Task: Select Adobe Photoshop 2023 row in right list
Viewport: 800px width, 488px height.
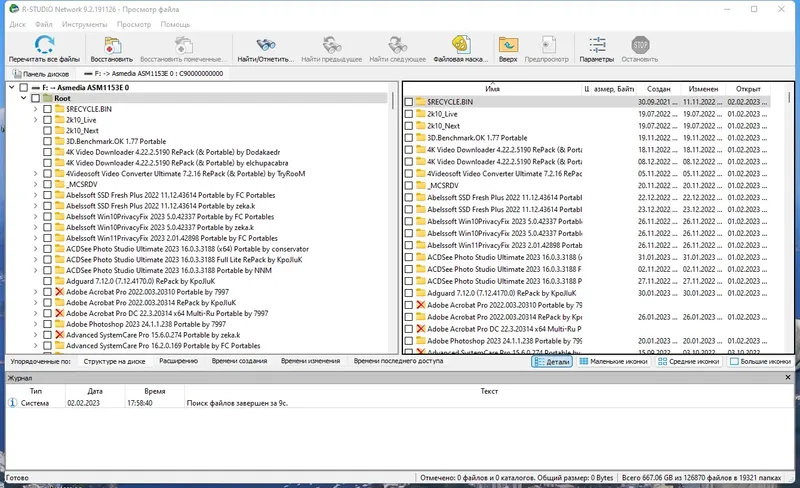Action: coord(587,341)
